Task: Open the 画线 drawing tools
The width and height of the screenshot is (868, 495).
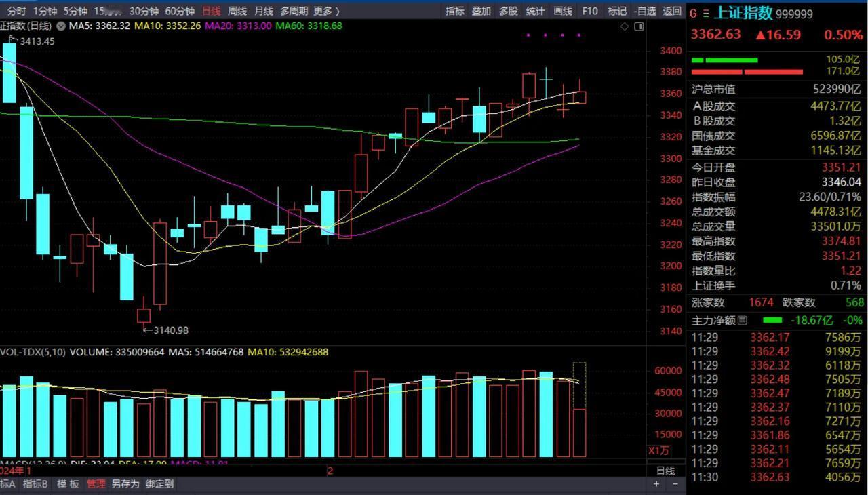Action: pyautogui.click(x=563, y=11)
